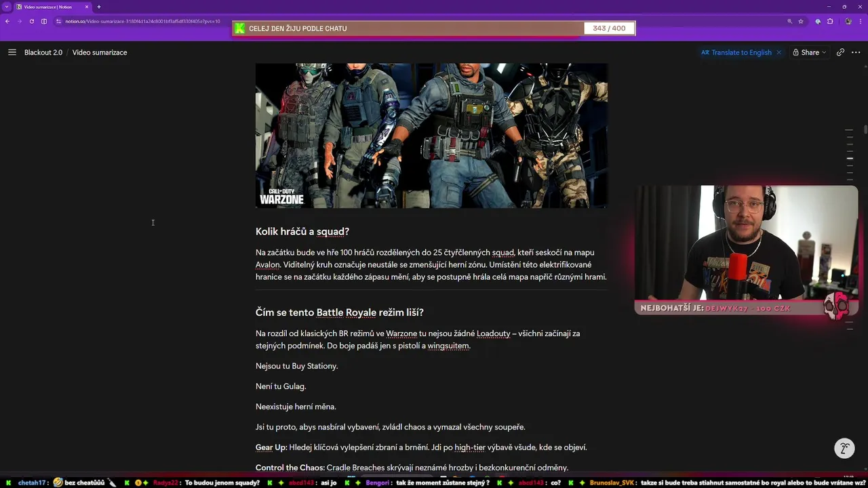Click the browser back arrow
Viewport: 868px width, 488px height.
[x=7, y=21]
